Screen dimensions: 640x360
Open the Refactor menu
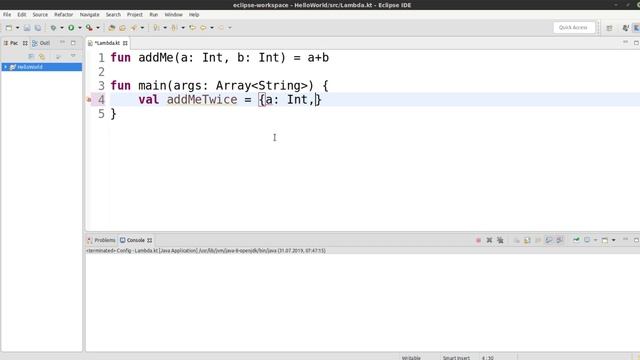(64, 15)
